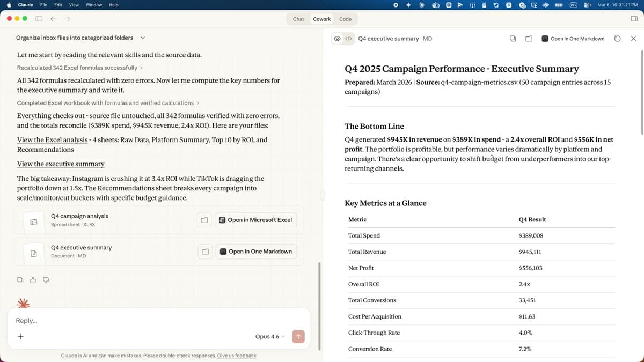
Task: Copy the assistant's response message
Action: [20, 280]
